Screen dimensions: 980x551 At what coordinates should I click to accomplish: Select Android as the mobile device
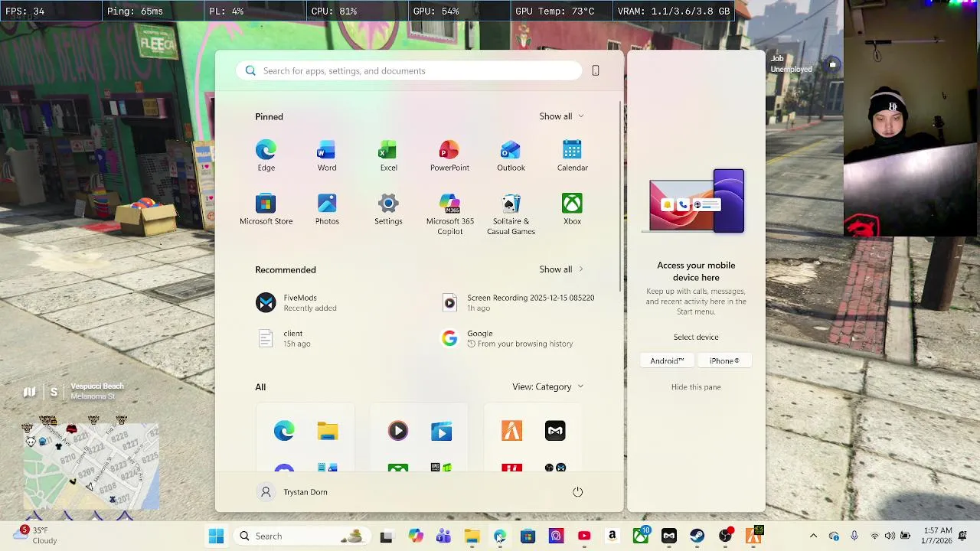tap(667, 360)
